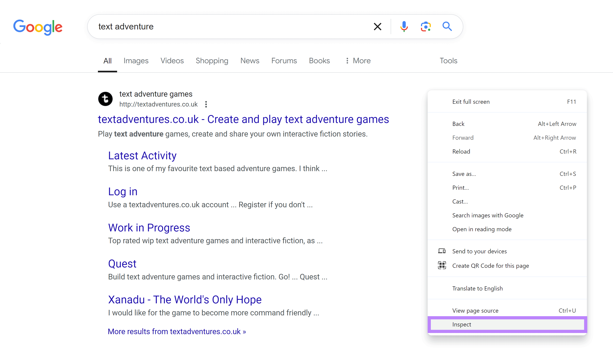Switch to the News tab

tap(250, 61)
